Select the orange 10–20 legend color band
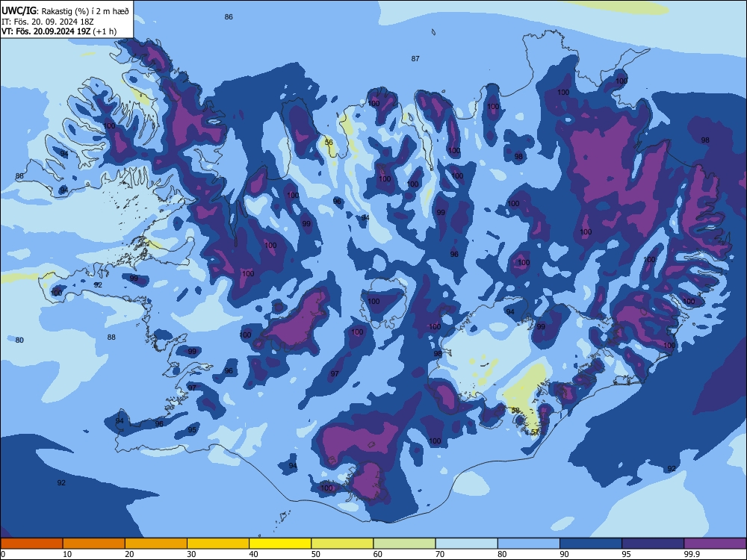Image resolution: width=747 pixels, height=560 pixels. point(94,544)
